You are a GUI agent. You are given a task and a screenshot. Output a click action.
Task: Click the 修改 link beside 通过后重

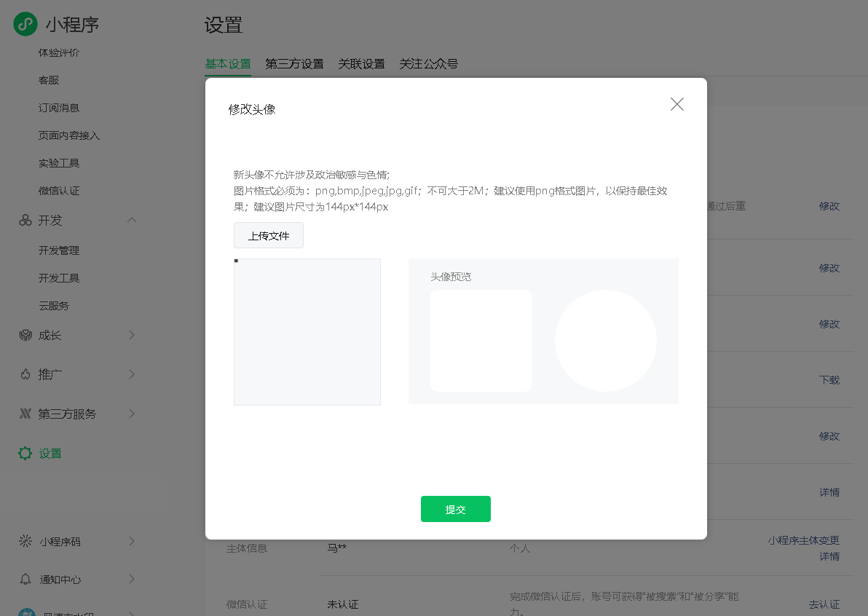(829, 206)
